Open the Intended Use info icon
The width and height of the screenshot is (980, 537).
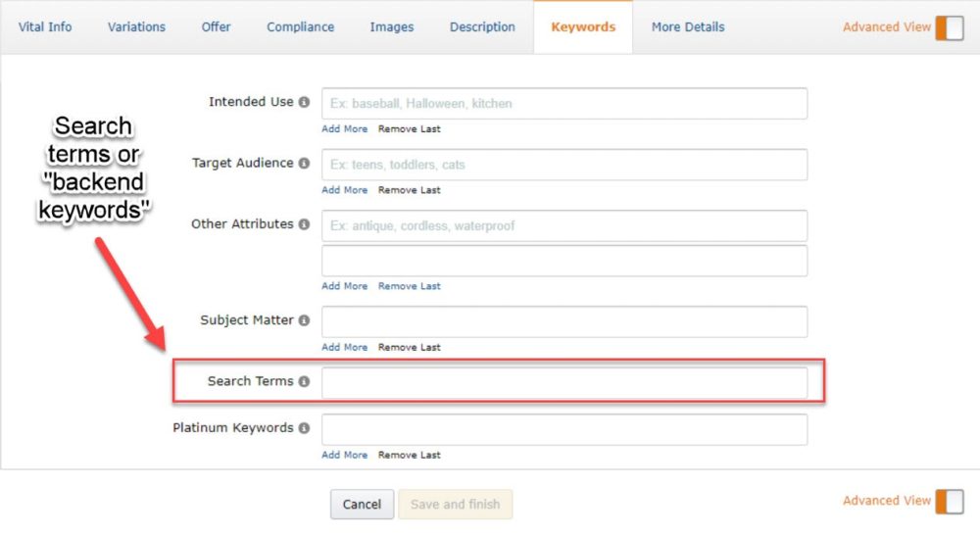tap(304, 102)
